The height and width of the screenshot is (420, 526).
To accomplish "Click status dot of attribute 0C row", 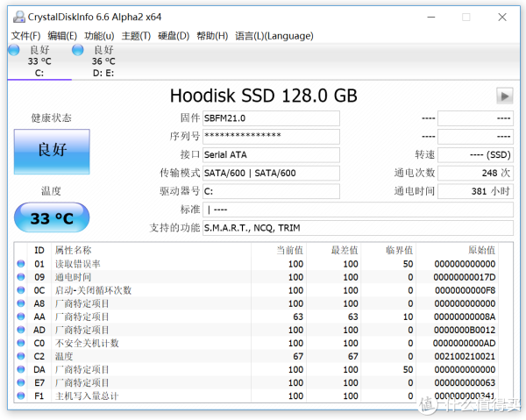I will click(21, 290).
